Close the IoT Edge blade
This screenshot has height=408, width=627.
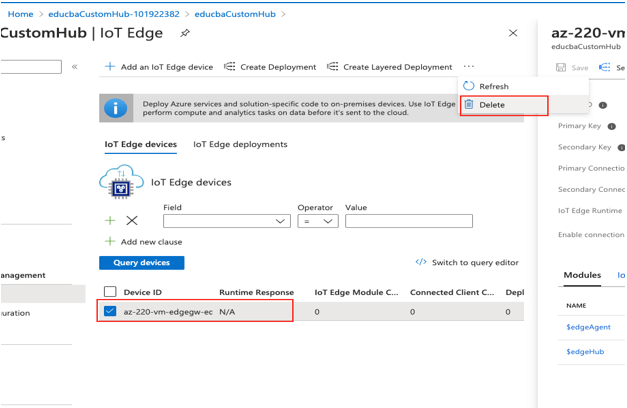click(x=513, y=33)
